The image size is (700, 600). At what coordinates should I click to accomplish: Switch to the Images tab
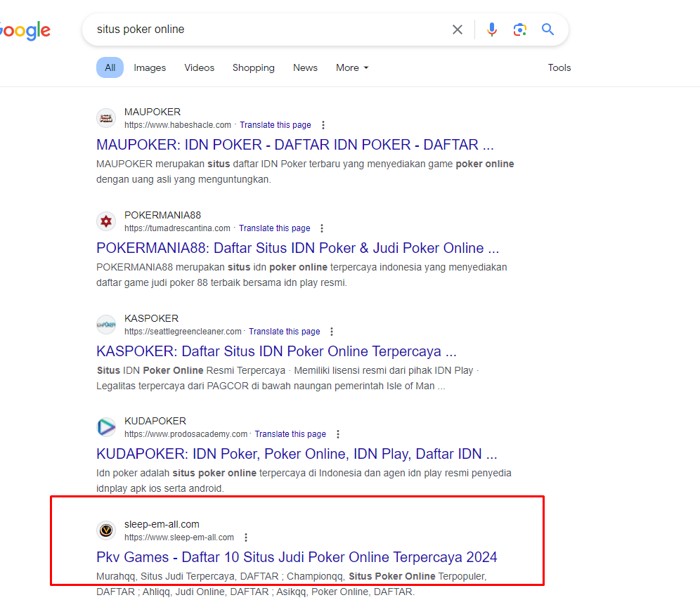[x=150, y=67]
